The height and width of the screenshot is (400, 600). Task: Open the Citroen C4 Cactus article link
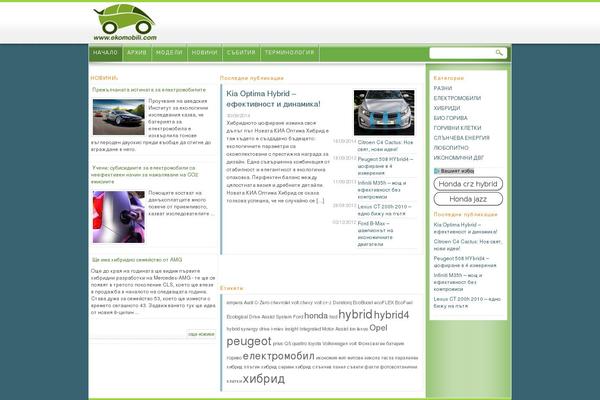pyautogui.click(x=385, y=145)
